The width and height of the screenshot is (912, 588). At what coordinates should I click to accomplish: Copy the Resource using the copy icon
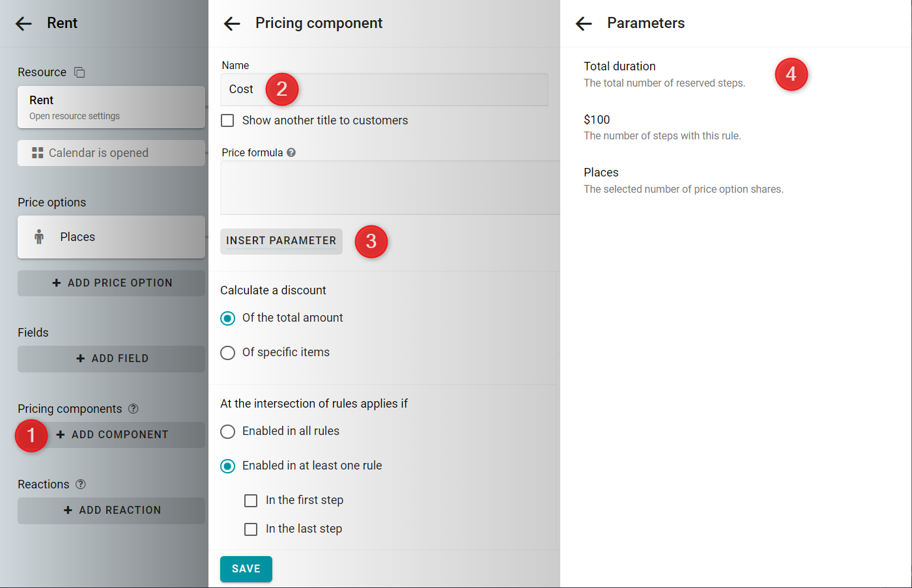(x=79, y=72)
